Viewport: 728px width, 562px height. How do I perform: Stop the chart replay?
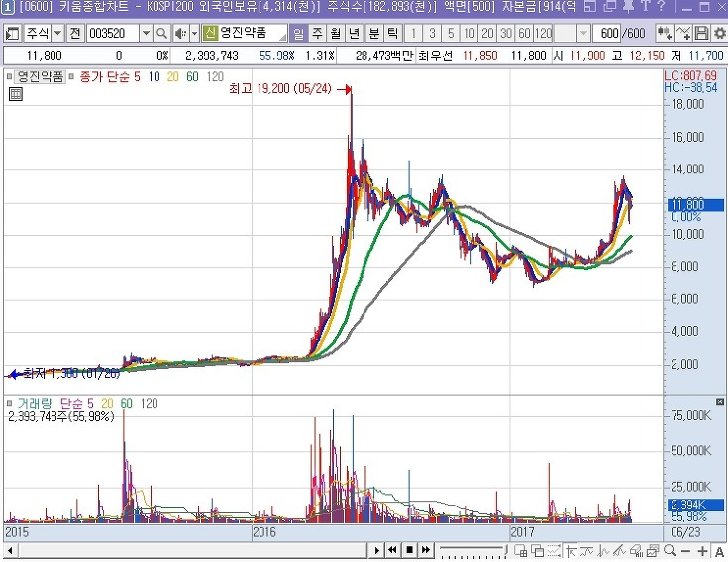click(409, 550)
